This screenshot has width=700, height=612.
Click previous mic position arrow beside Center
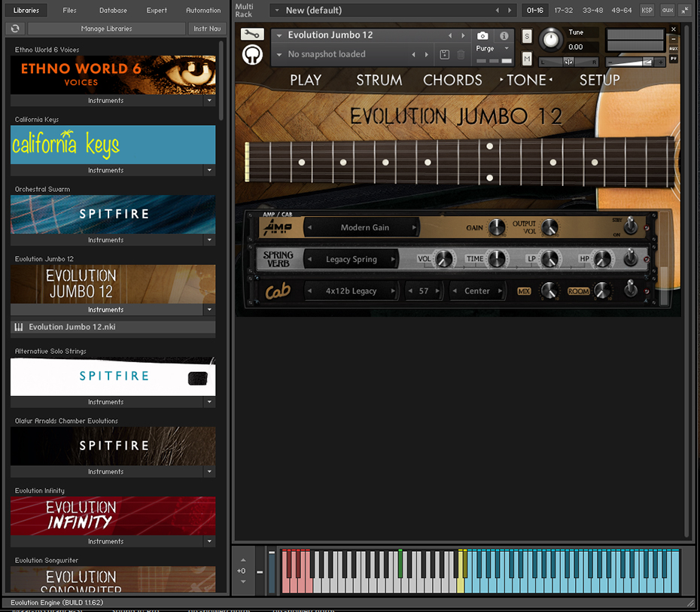pos(455,291)
